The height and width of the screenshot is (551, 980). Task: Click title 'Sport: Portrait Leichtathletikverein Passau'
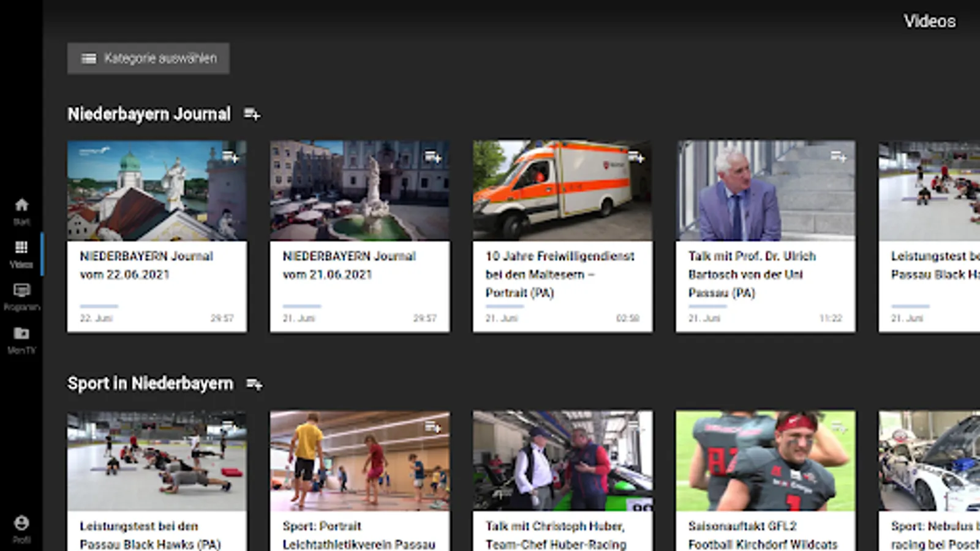tap(359, 535)
